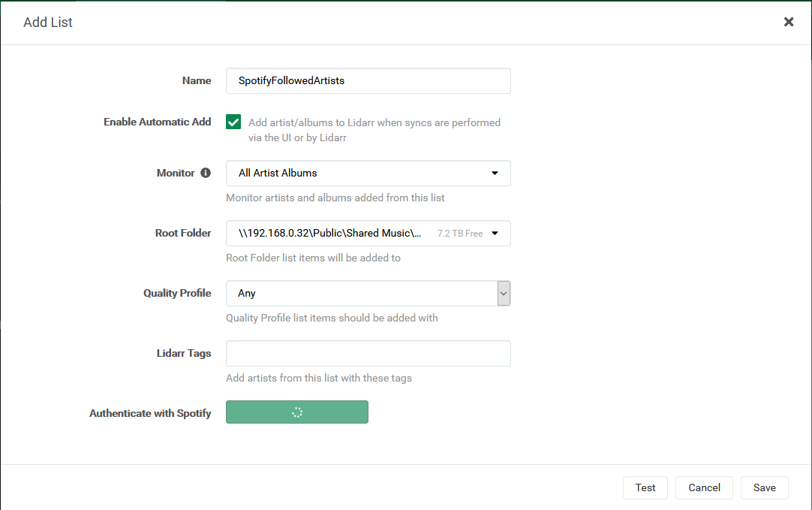
Task: Click the X to close the Add List dialog
Action: 789,22
